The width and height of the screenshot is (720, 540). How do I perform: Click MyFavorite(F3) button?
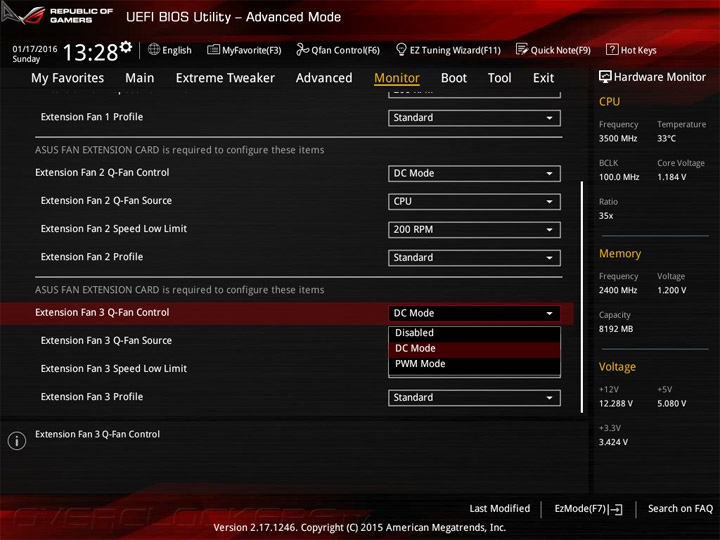244,50
